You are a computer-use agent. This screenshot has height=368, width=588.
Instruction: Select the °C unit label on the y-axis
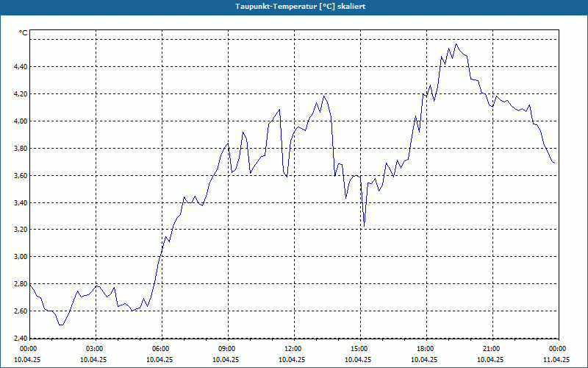[24, 33]
